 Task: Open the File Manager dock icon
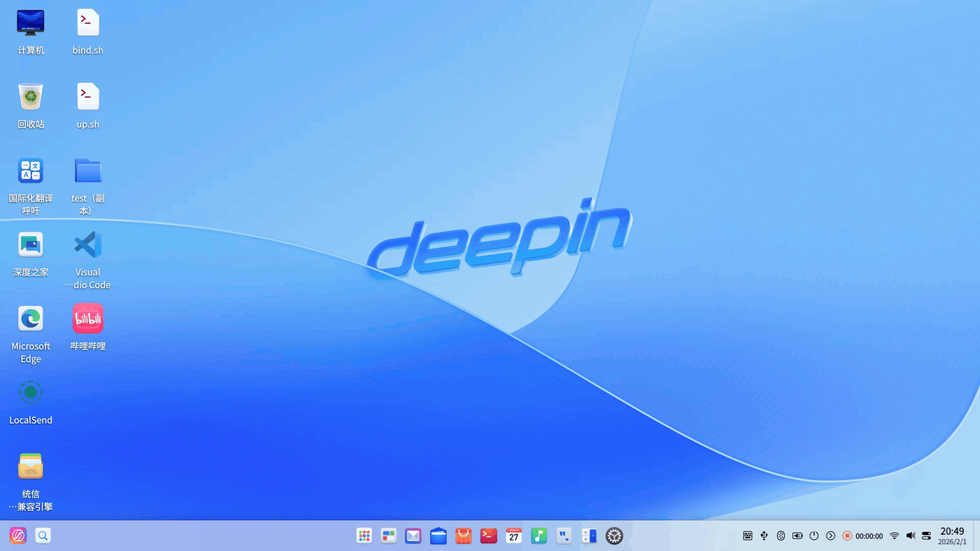[x=438, y=536]
